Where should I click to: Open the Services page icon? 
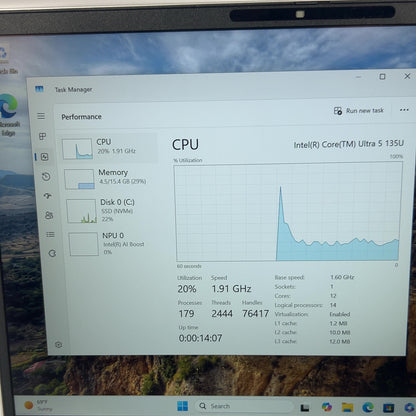52,253
